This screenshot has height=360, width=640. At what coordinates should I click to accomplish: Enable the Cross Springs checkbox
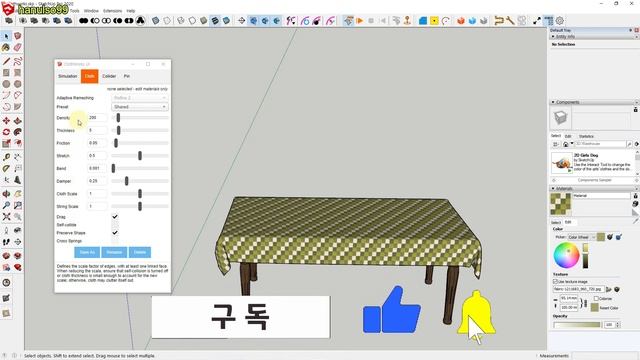(115, 241)
